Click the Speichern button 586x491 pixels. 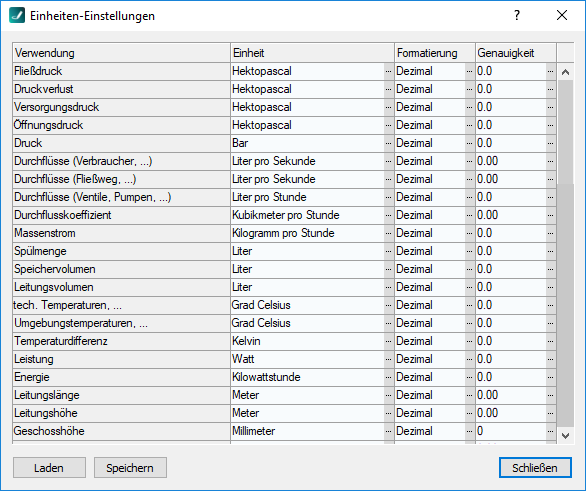pyautogui.click(x=130, y=467)
